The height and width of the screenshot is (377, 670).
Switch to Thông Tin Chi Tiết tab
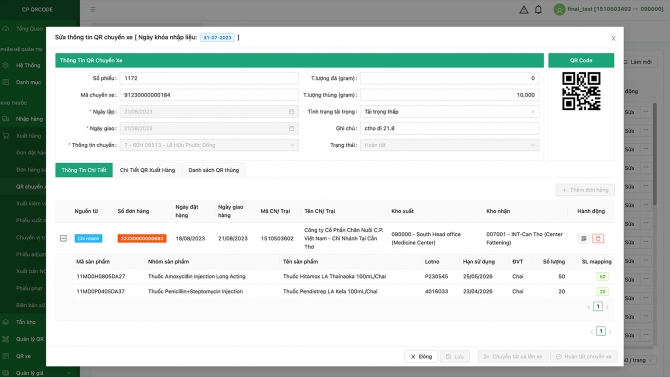pyautogui.click(x=84, y=170)
